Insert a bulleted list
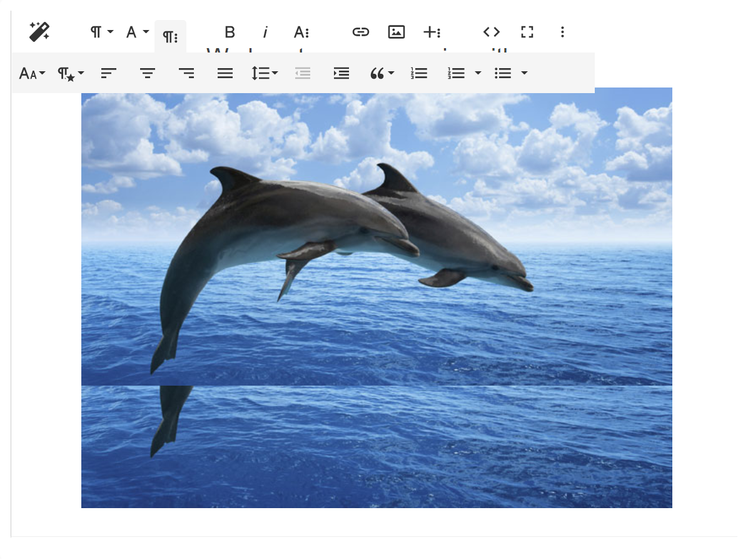The height and width of the screenshot is (560, 738). 503,73
